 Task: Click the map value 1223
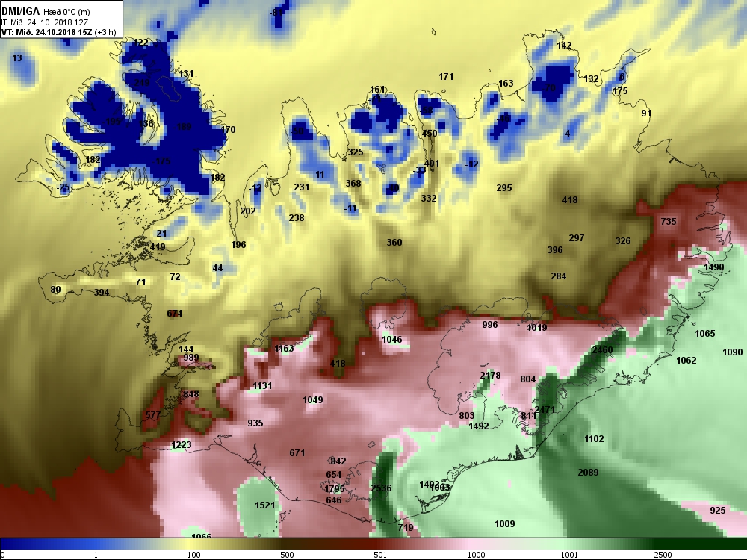181,445
